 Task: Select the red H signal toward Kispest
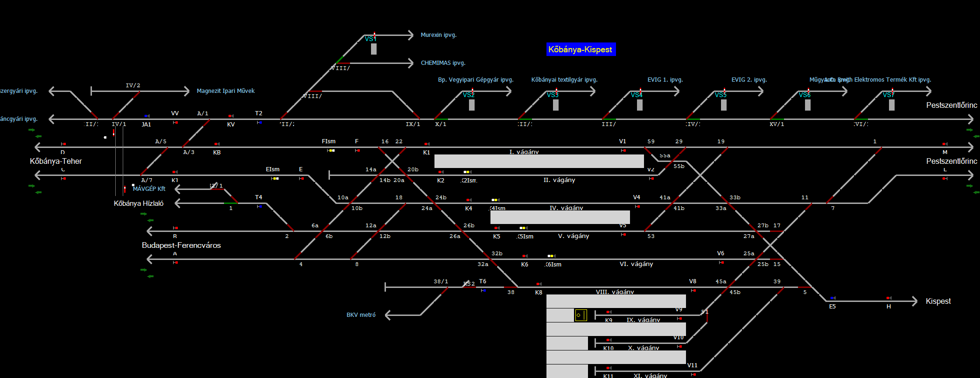889,298
